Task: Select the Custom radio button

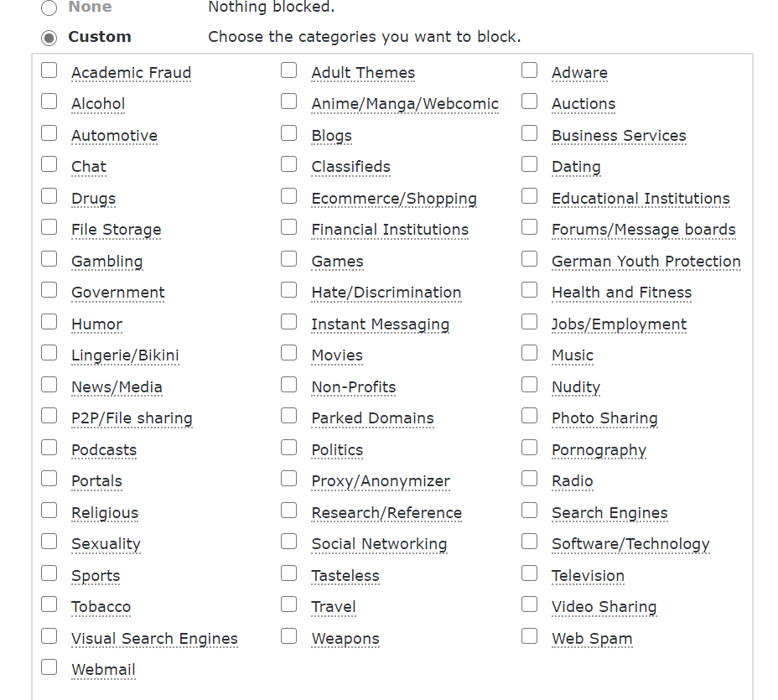Action: pos(49,38)
